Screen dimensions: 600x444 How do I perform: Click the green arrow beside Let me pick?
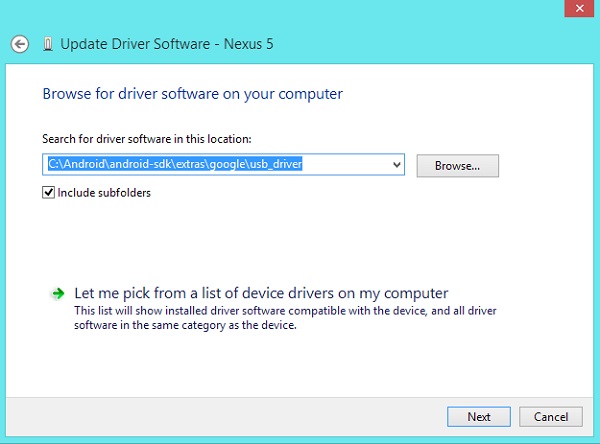point(57,294)
